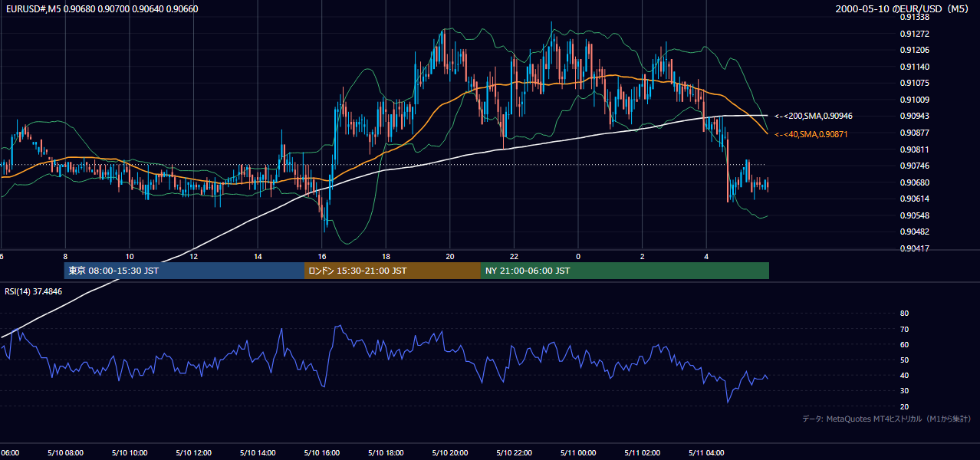Click hour 18 on price chart time axis

tap(386, 256)
